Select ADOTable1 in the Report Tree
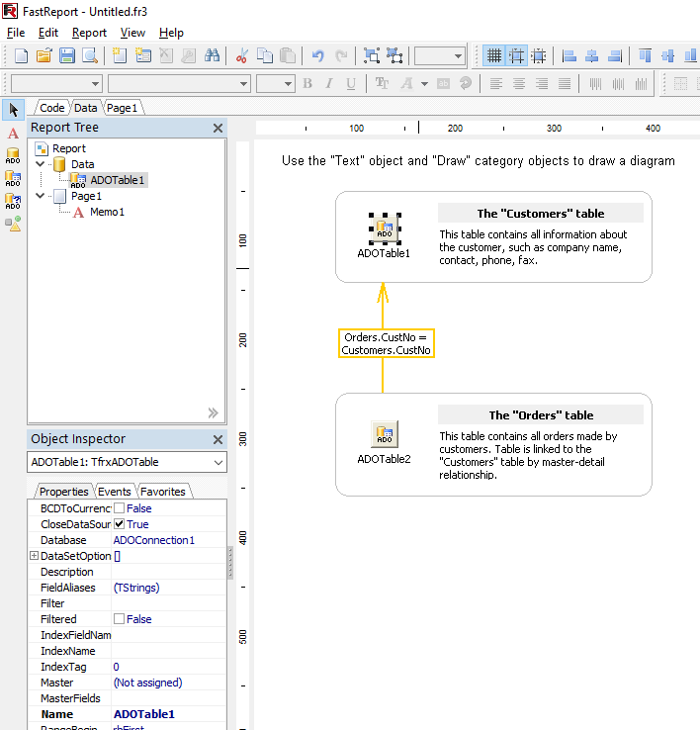This screenshot has width=700, height=730. point(117,180)
